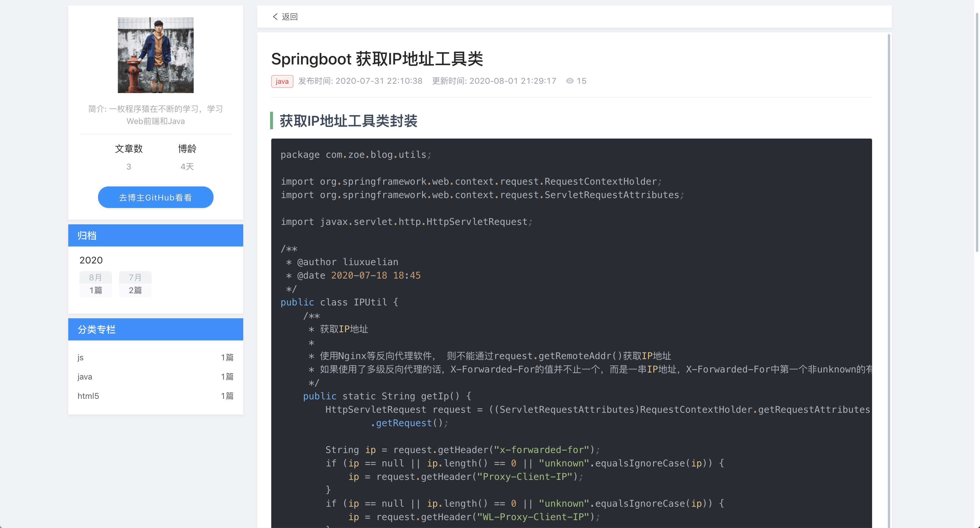Click the back chevron icon next to 返回

point(275,17)
